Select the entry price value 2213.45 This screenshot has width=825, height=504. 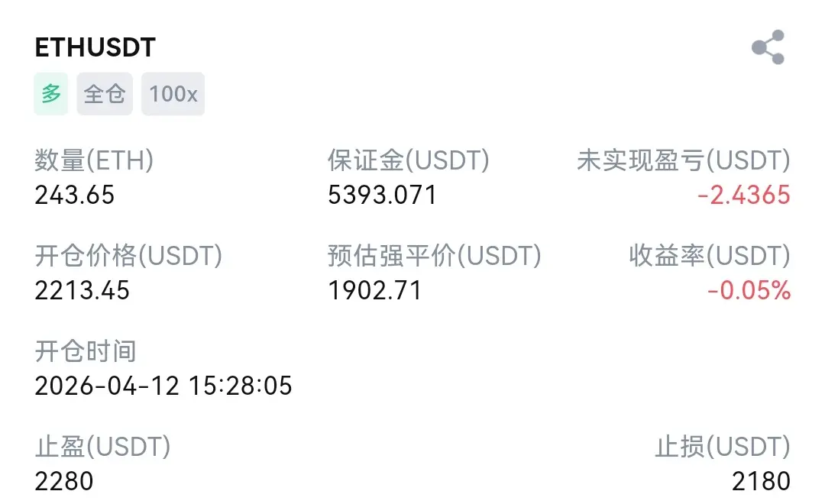pyautogui.click(x=82, y=291)
